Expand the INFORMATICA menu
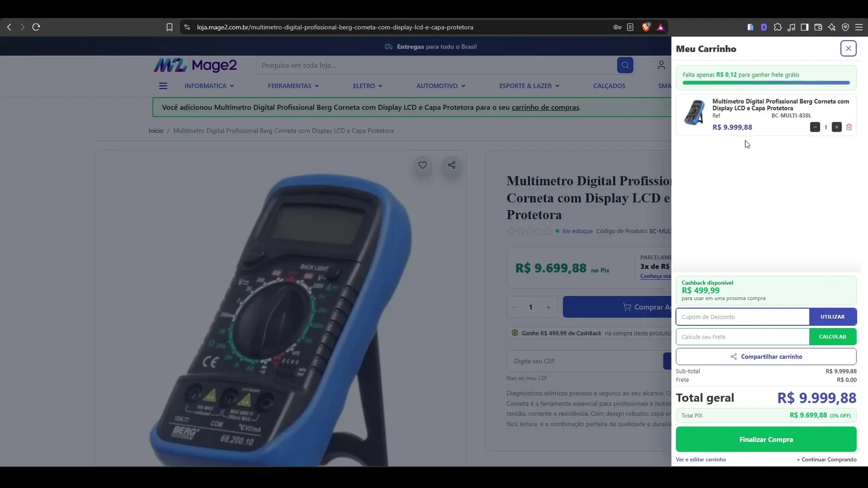868x488 pixels. pos(209,86)
